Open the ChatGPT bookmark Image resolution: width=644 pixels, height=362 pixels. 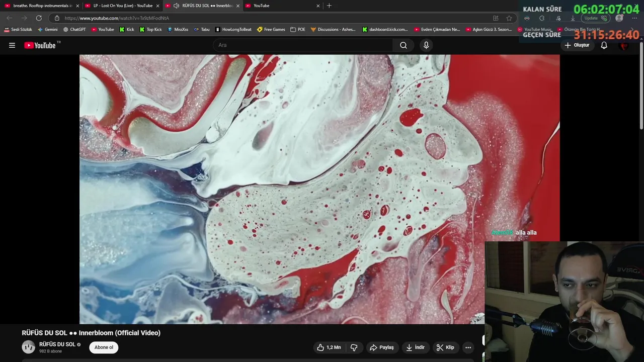click(x=74, y=30)
